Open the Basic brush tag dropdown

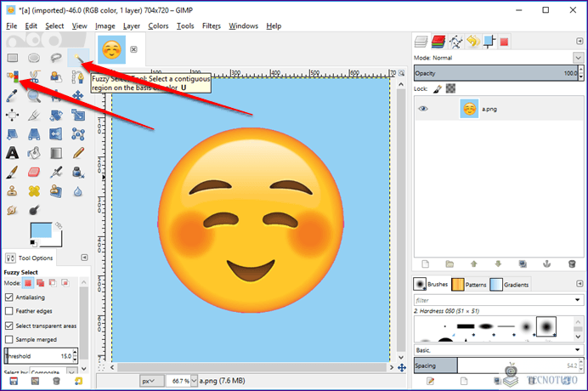(x=577, y=350)
